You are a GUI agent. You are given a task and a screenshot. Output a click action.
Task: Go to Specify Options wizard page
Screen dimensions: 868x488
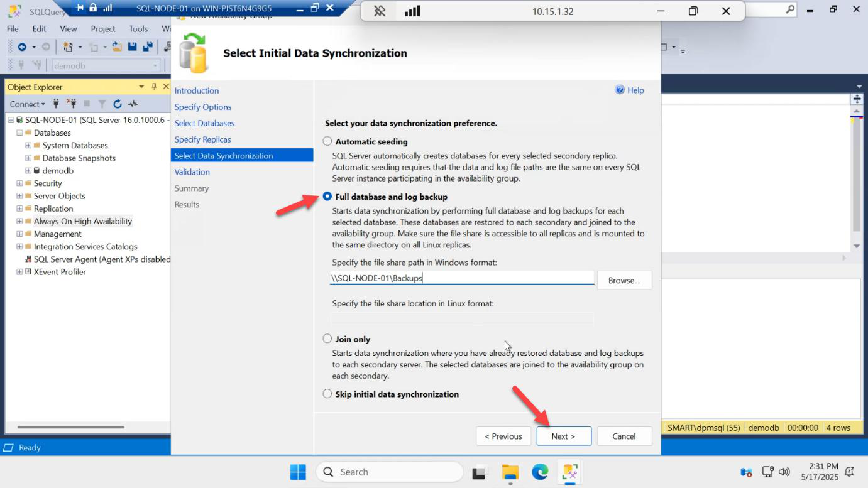pos(203,107)
